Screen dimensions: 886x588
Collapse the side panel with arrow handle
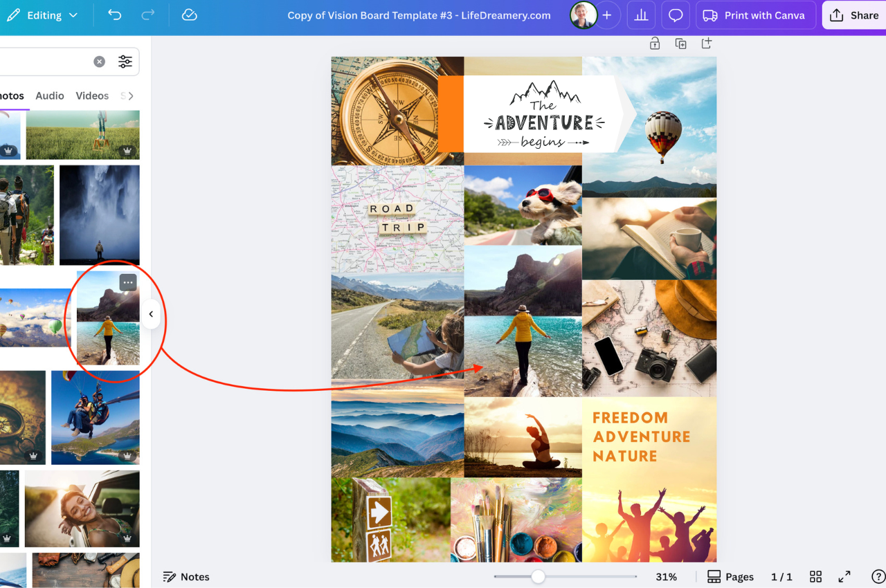[151, 314]
